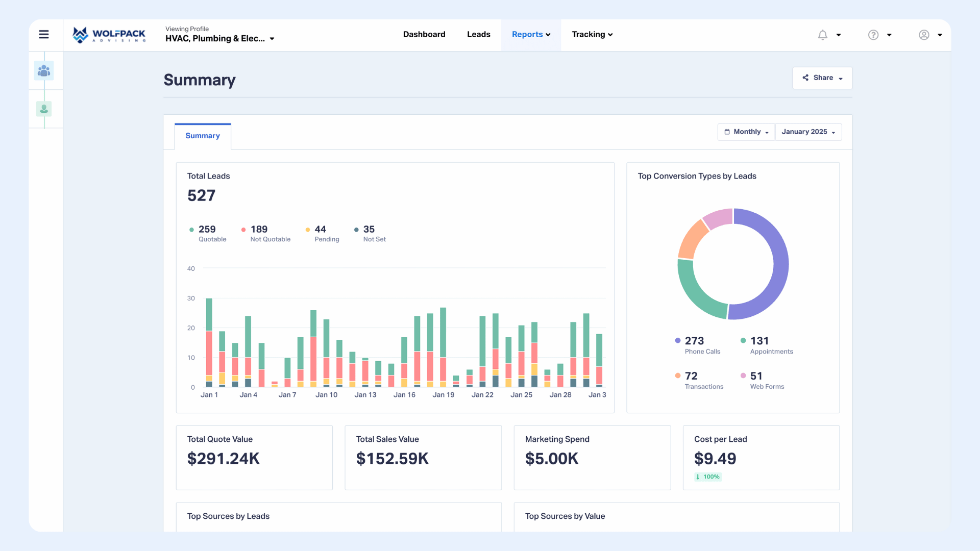This screenshot has height=551, width=980.
Task: Click the help question mark icon
Action: (873, 35)
